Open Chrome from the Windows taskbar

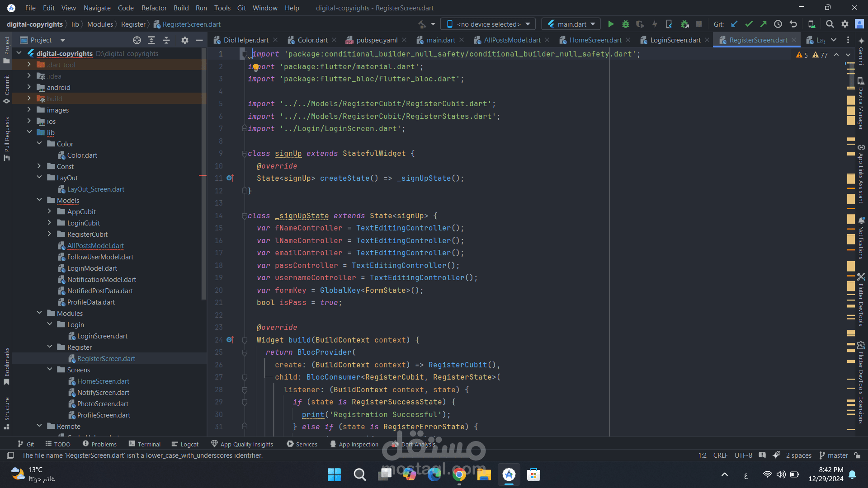459,475
